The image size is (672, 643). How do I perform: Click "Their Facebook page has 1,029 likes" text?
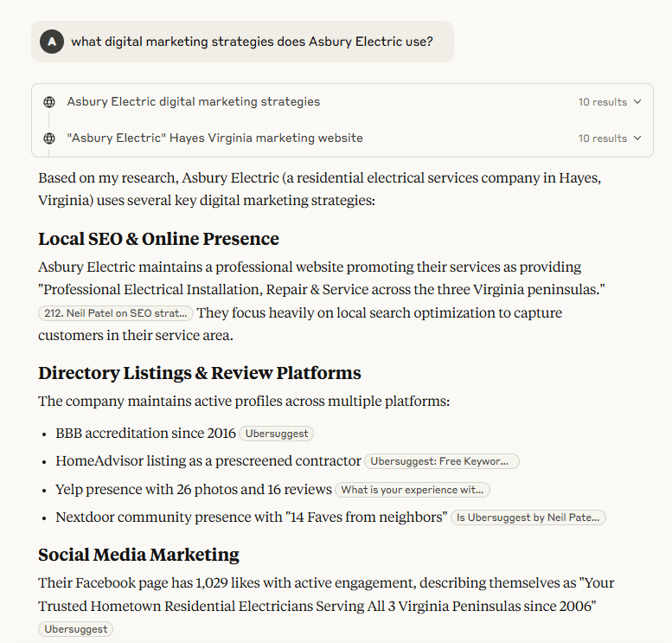[326, 595]
